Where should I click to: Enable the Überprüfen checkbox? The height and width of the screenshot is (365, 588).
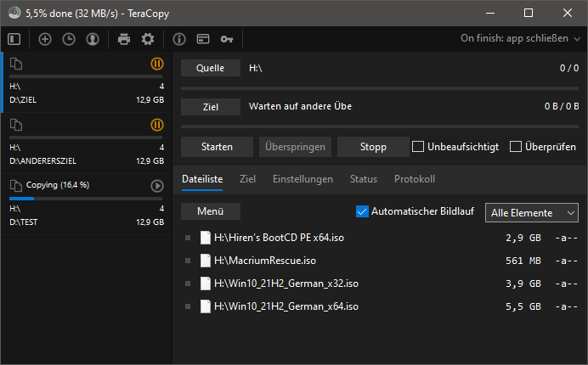tap(516, 147)
